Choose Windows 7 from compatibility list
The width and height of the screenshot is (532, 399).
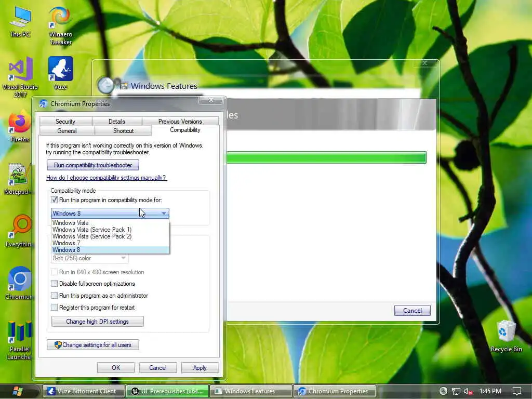pos(110,243)
